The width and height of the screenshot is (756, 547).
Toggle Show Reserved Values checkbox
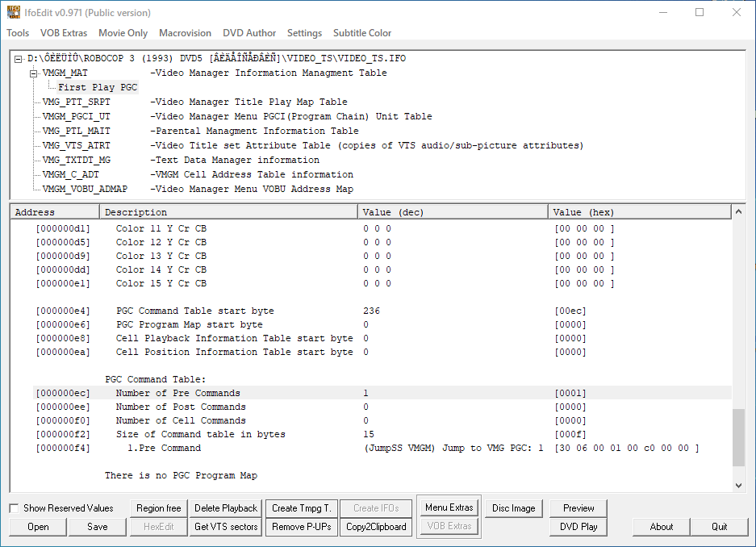(14, 508)
